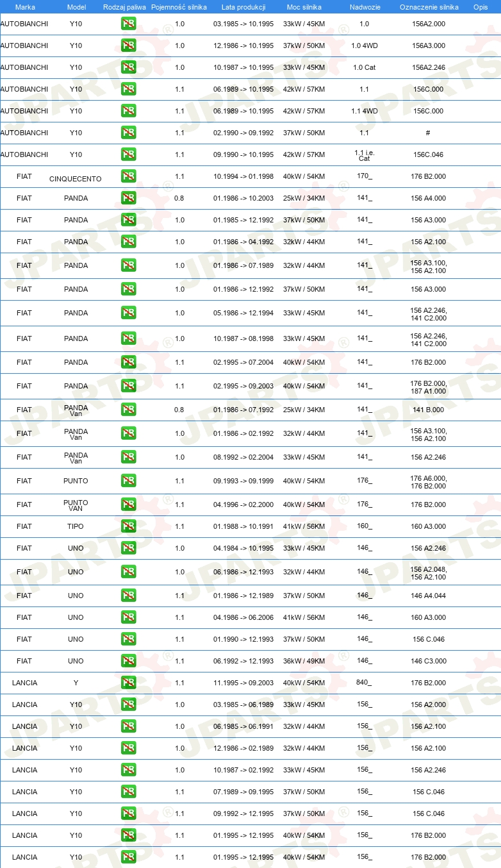Click fuel icon for Lancia Y10 07.1989 -> 09.1995
This screenshot has height=868, width=501.
[x=128, y=792]
